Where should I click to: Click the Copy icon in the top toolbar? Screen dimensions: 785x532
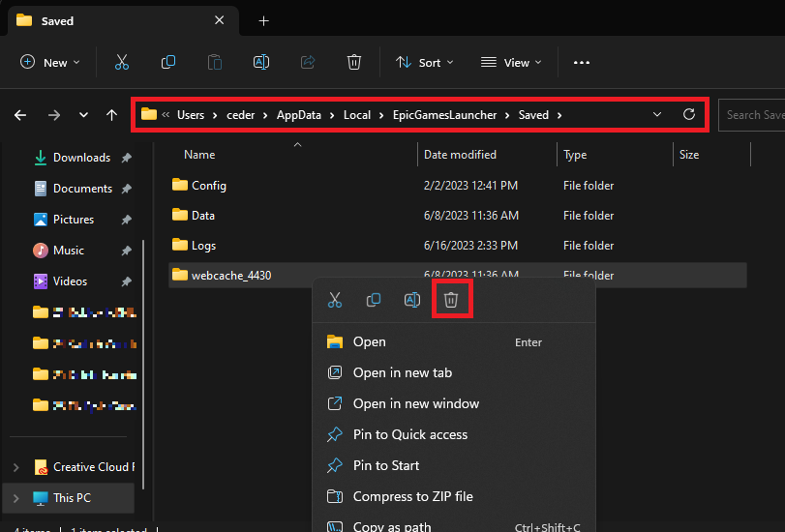click(x=168, y=62)
